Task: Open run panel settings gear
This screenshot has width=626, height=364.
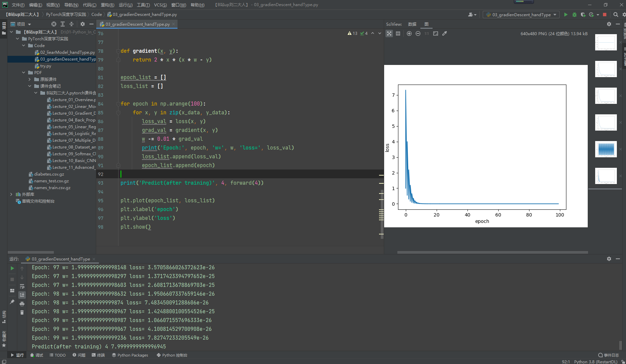Action: pyautogui.click(x=609, y=259)
